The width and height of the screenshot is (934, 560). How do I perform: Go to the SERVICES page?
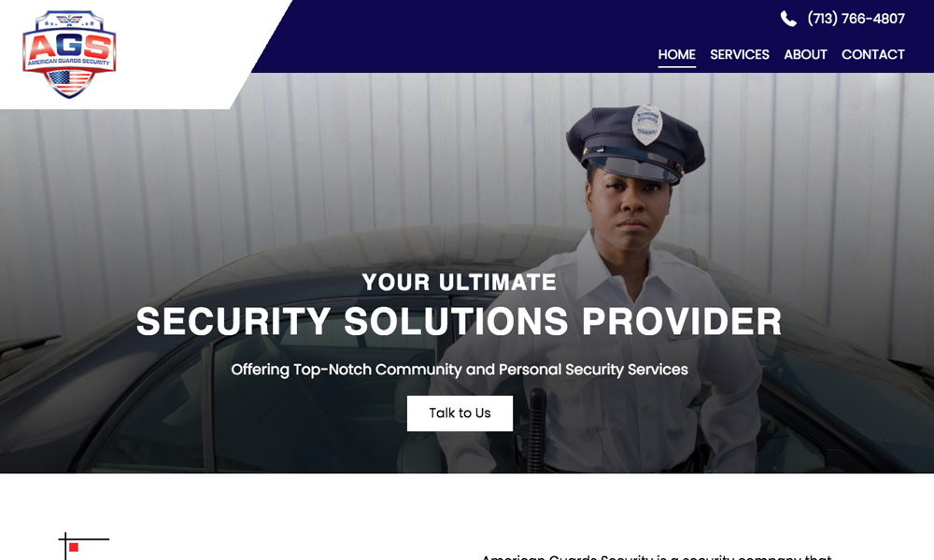coord(739,55)
